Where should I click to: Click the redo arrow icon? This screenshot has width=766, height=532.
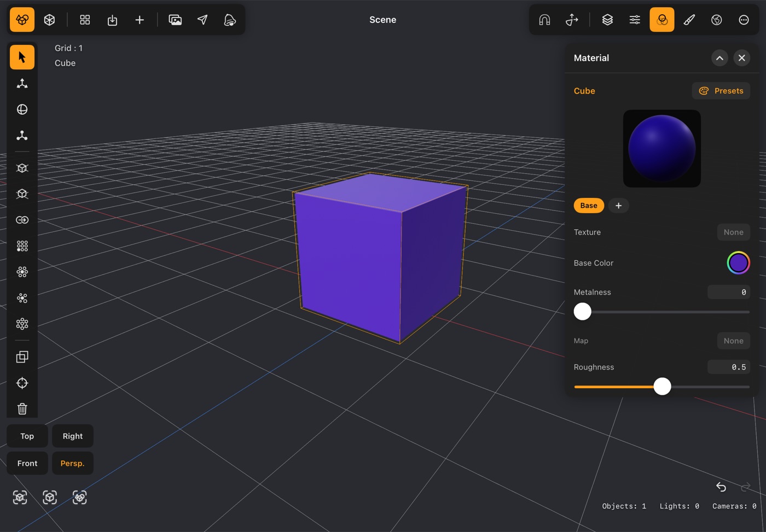745,487
